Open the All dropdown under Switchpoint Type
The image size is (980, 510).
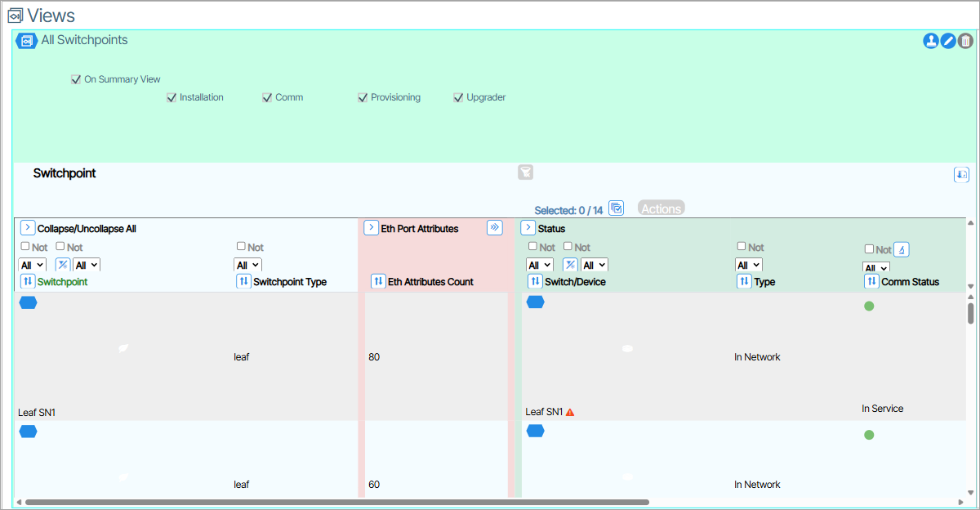point(247,265)
